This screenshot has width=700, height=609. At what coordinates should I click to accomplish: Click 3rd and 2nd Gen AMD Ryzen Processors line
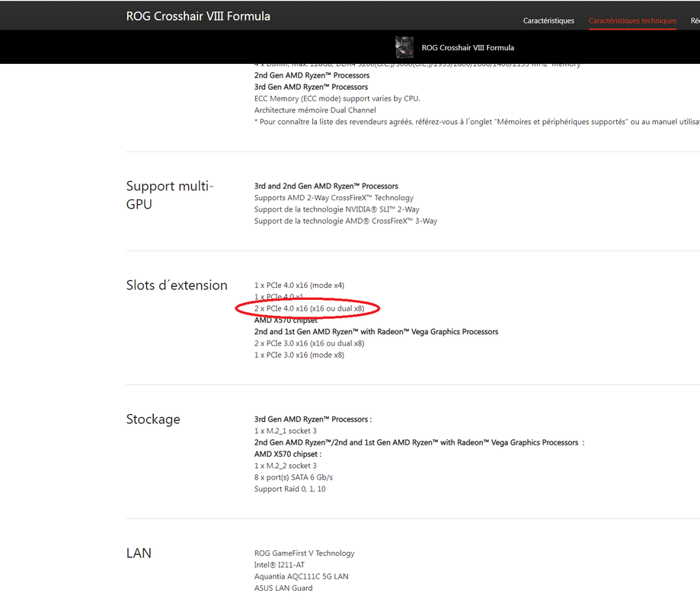coord(326,186)
